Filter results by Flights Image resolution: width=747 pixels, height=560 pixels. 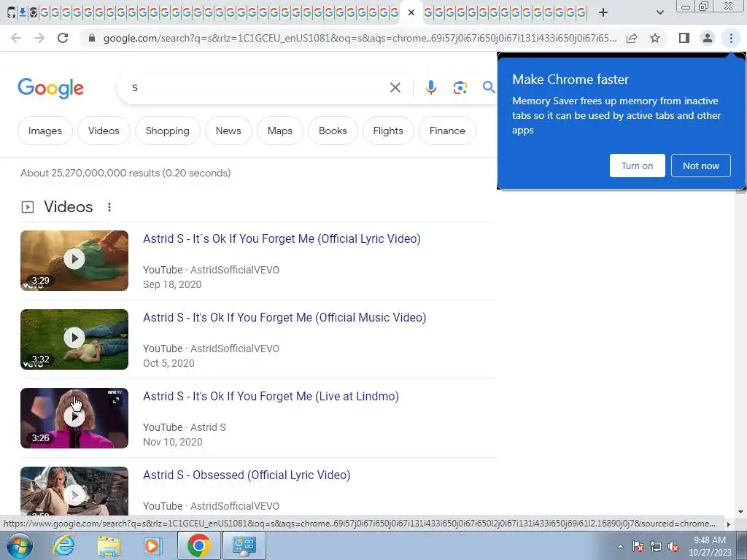(388, 131)
